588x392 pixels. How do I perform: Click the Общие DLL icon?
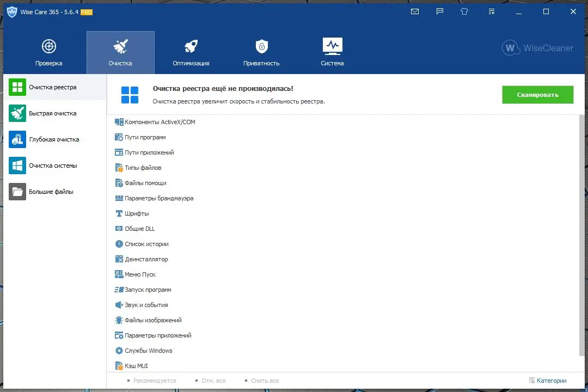tap(119, 229)
